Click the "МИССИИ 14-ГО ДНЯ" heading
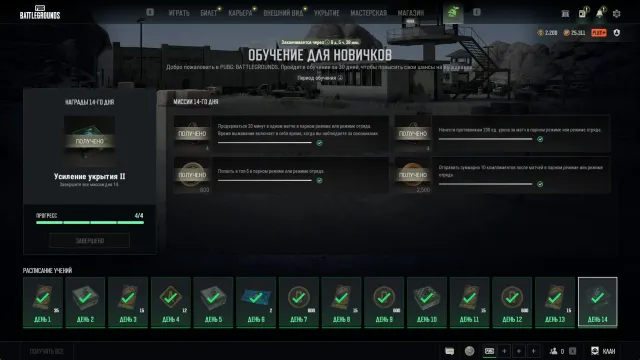The width and height of the screenshot is (640, 360). click(x=196, y=102)
